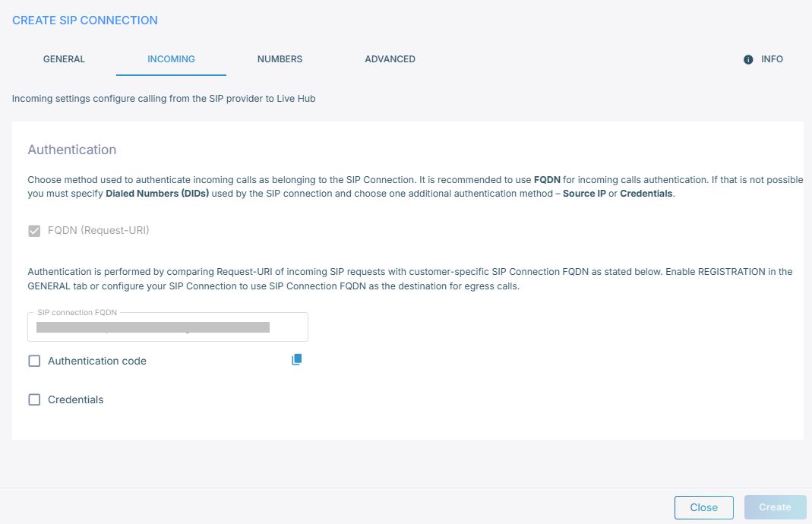Focus the SIP connection FQDN field
Screen dimensions: 812x524
tap(167, 327)
